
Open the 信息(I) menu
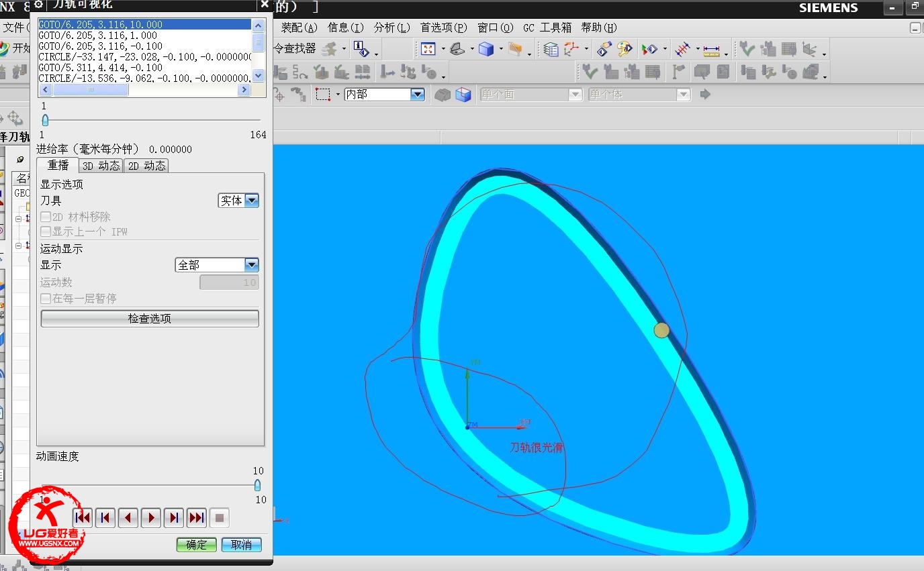point(346,28)
